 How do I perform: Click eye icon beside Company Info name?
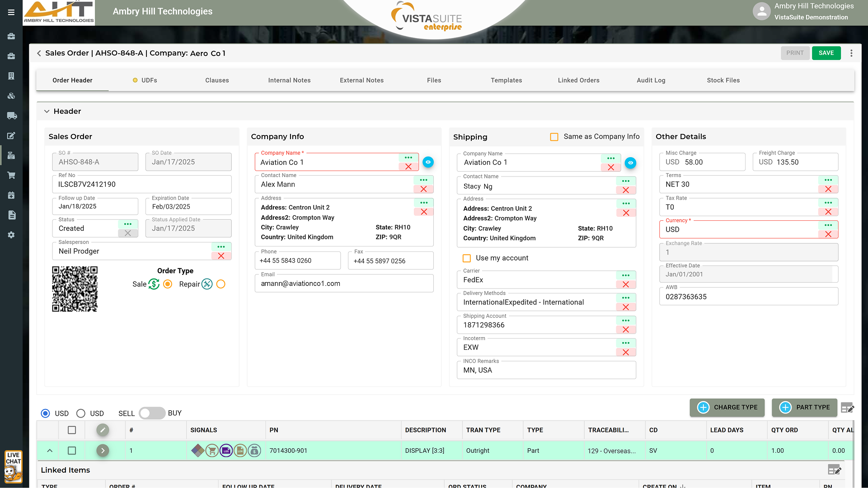(x=428, y=162)
